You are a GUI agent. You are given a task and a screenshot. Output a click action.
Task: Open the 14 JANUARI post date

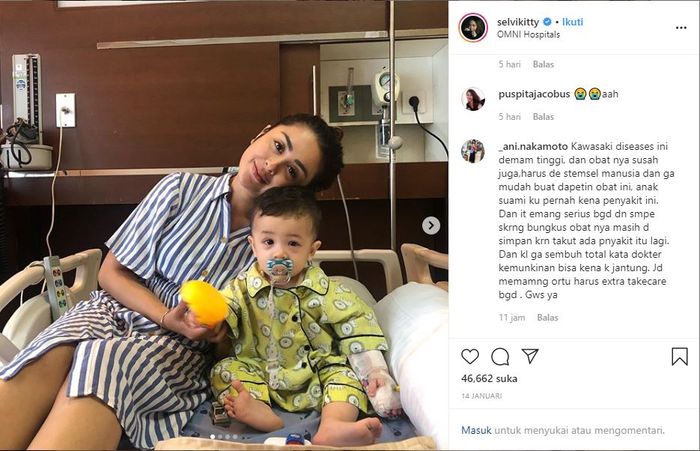tap(481, 396)
